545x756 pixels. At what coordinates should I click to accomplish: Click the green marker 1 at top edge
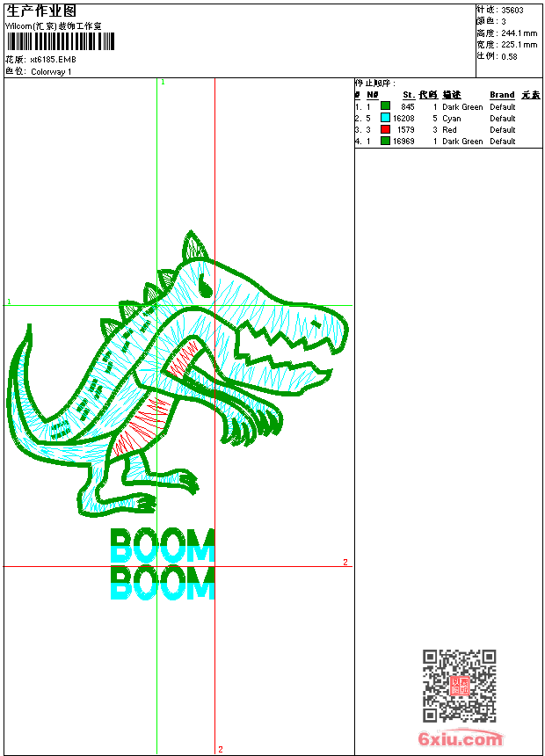tap(162, 82)
